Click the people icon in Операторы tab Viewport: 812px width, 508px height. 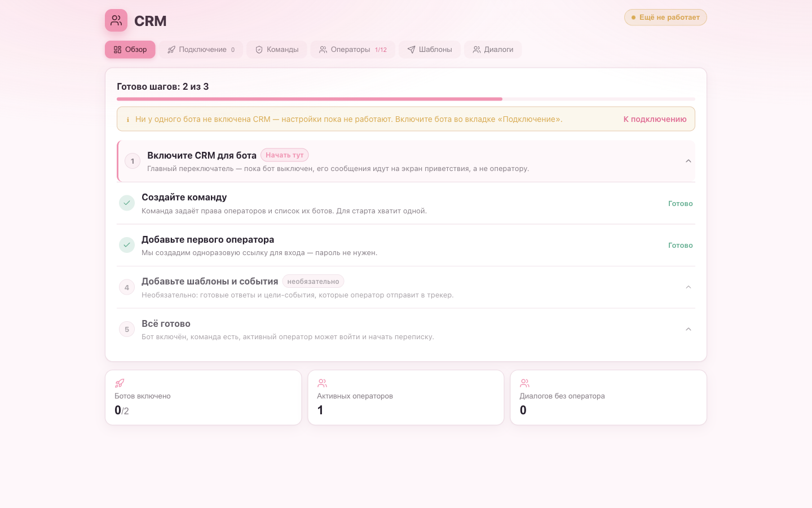click(x=323, y=50)
